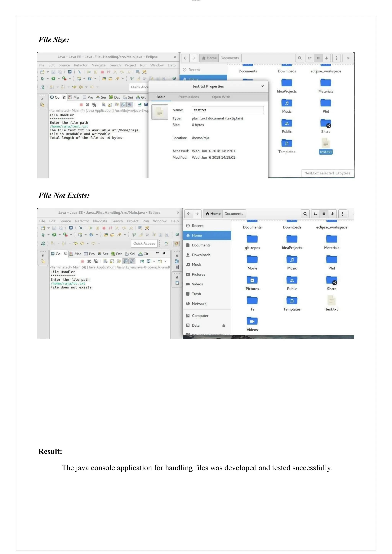Viewport: 392px width, 554px height.
Task: Open the Pictures folder icon in grid
Action: [252, 283]
